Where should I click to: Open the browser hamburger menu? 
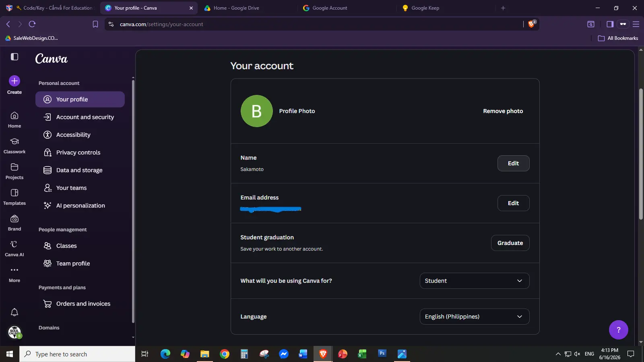[636, 24]
